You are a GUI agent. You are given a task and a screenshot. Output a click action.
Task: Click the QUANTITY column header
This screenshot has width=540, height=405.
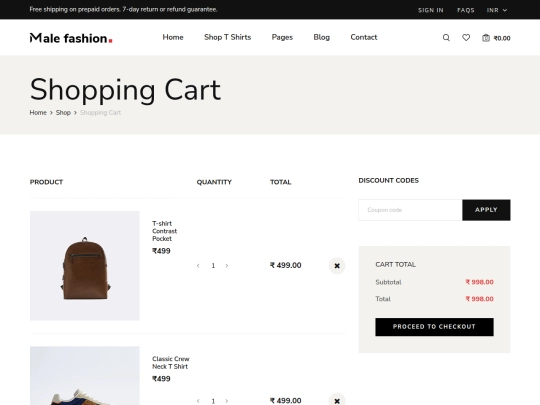(214, 182)
